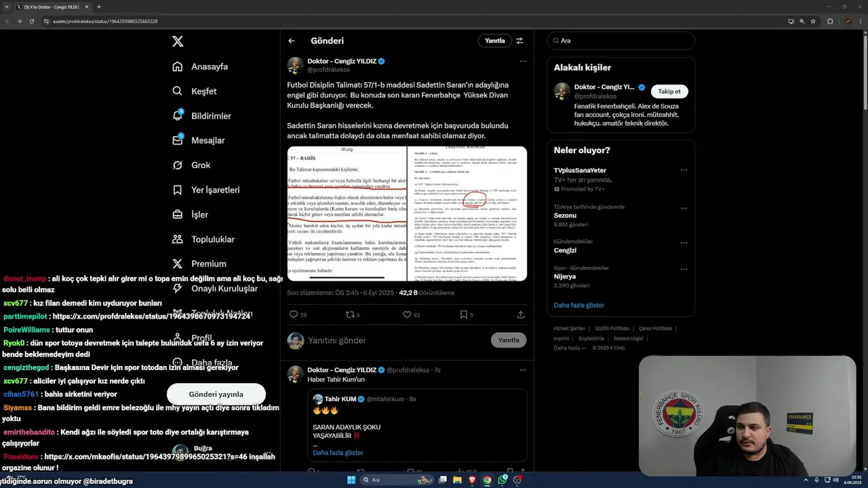Bookmark page with the star icon
This screenshot has width=868, height=488.
pyautogui.click(x=813, y=21)
